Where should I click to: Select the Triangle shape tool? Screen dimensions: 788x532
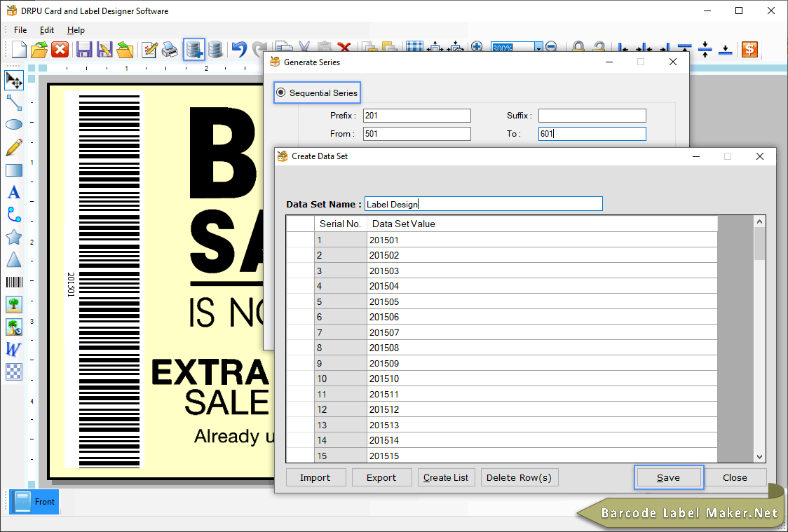point(13,259)
